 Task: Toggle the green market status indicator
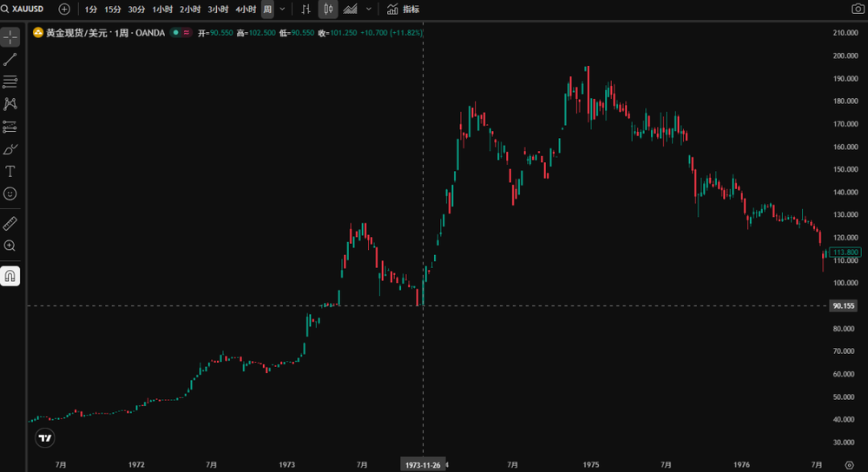[175, 32]
